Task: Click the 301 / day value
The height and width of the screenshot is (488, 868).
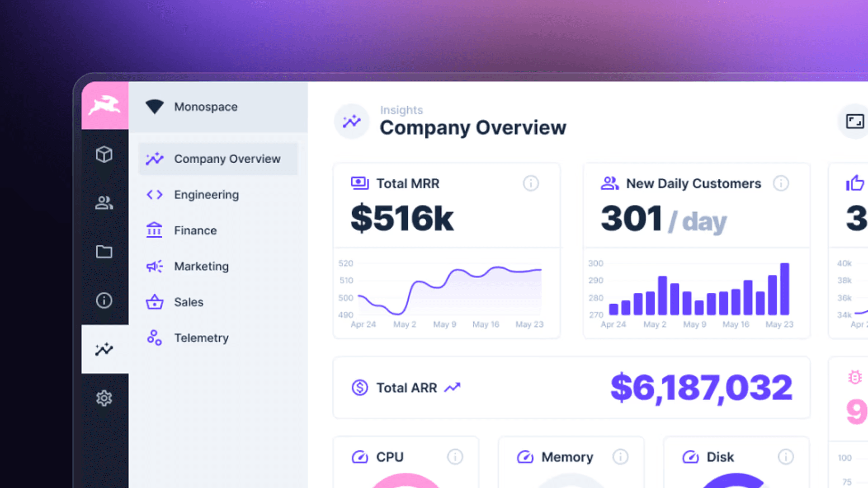Action: click(x=664, y=219)
